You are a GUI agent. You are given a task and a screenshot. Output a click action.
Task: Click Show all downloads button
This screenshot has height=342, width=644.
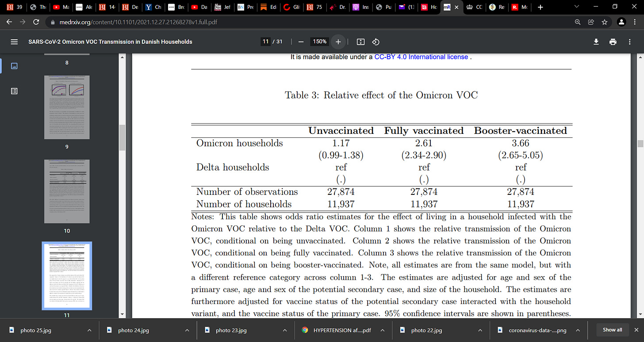pyautogui.click(x=612, y=330)
